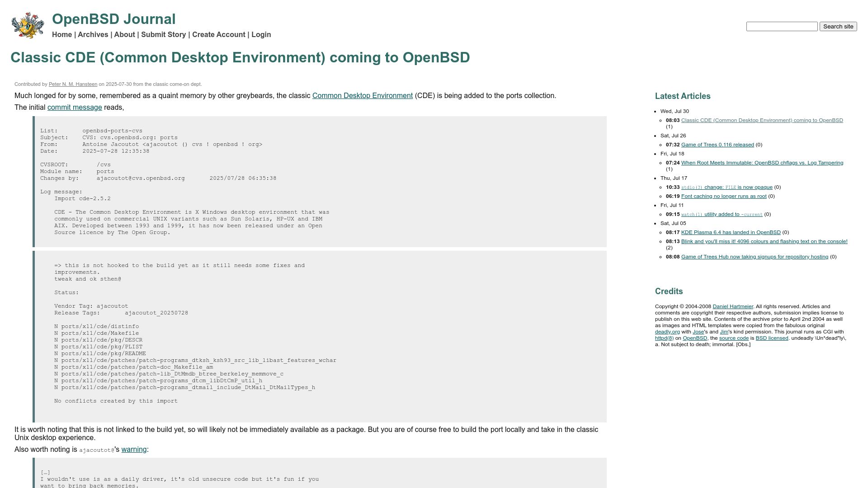Click 'No conflicts created by this import' text
Screen dimensions: 868x488
click(x=116, y=401)
